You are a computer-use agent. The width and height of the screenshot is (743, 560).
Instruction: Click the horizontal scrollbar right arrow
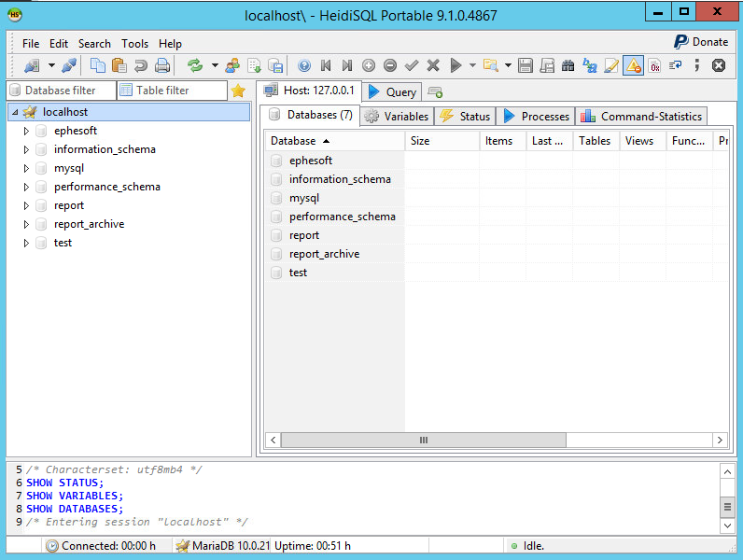[720, 441]
